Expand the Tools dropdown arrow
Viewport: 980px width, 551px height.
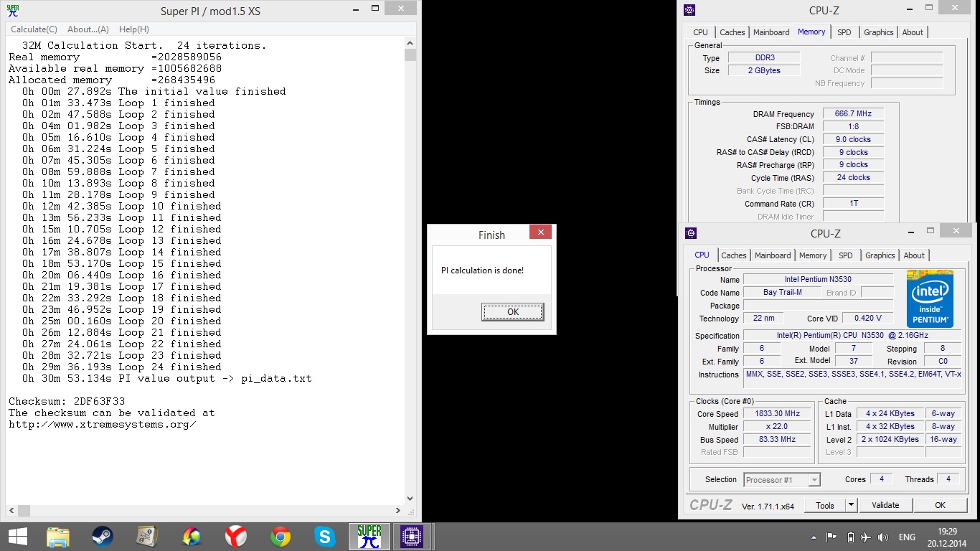click(851, 505)
